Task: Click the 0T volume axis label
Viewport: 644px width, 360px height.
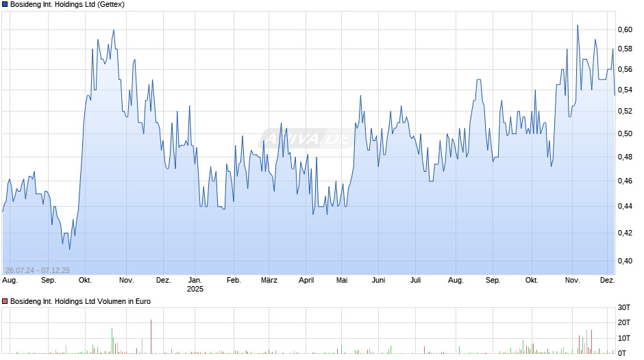Action: click(x=622, y=353)
